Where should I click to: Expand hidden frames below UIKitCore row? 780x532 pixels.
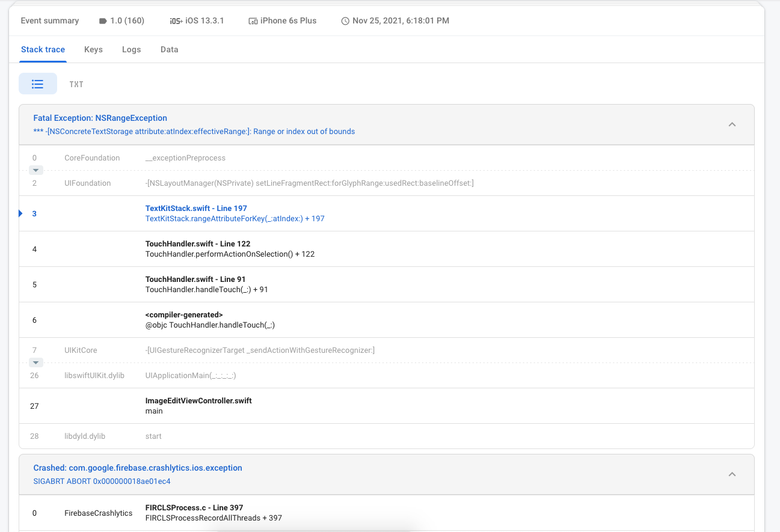(x=36, y=362)
